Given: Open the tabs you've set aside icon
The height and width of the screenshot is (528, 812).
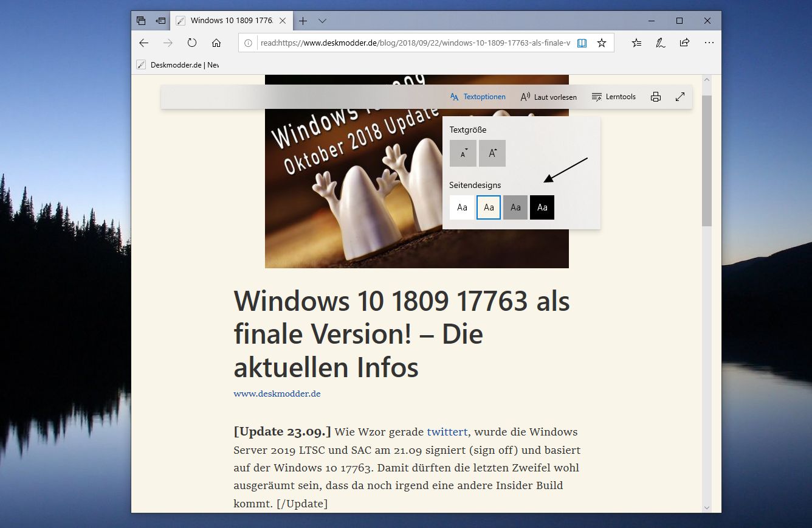Looking at the screenshot, I should point(141,21).
